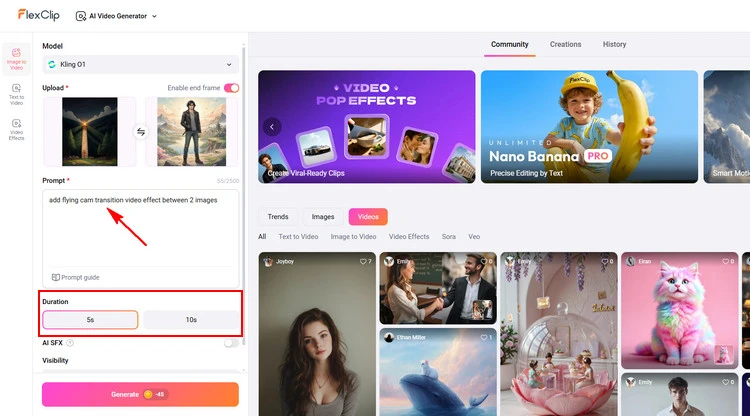Click the AI SFX info icon
Screen dimensions: 750x416
click(x=70, y=343)
